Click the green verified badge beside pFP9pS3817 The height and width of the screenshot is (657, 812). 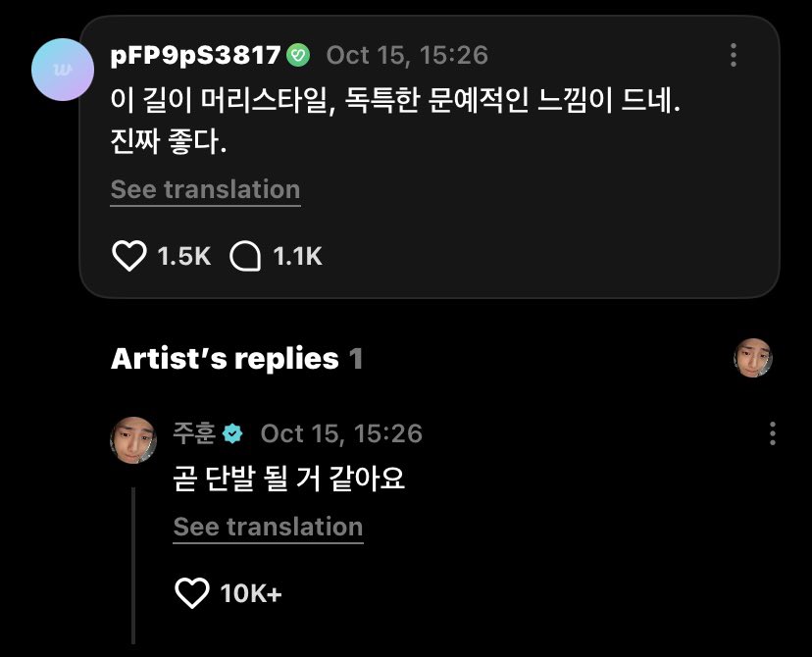298,55
